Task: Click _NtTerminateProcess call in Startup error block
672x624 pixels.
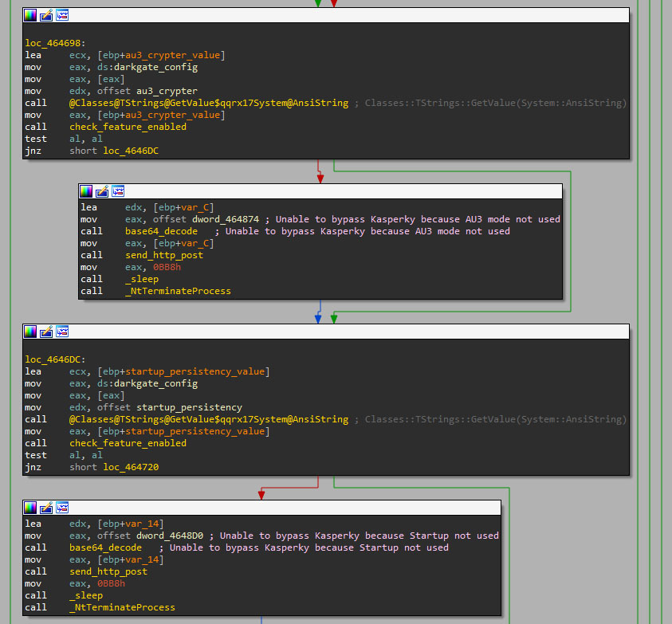Action: 122,607
